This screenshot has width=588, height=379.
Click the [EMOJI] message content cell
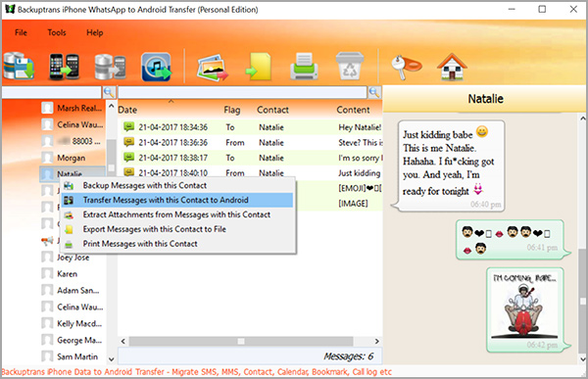click(x=359, y=188)
